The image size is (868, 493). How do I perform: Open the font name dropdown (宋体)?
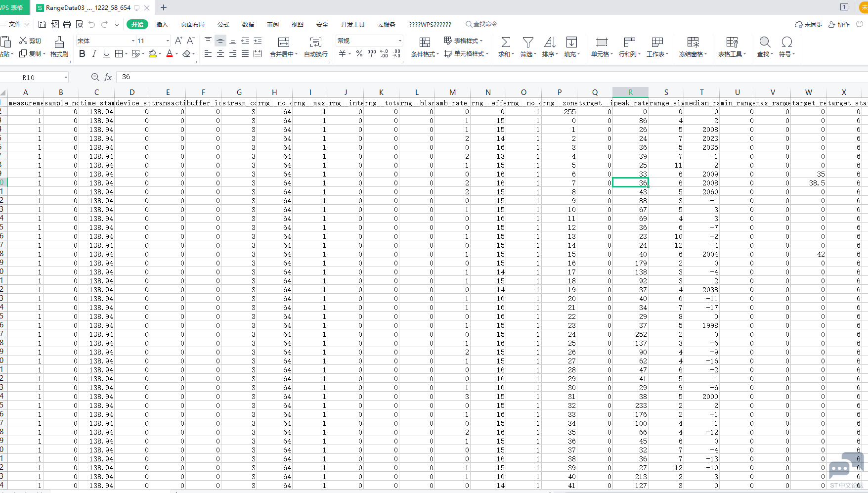133,41
